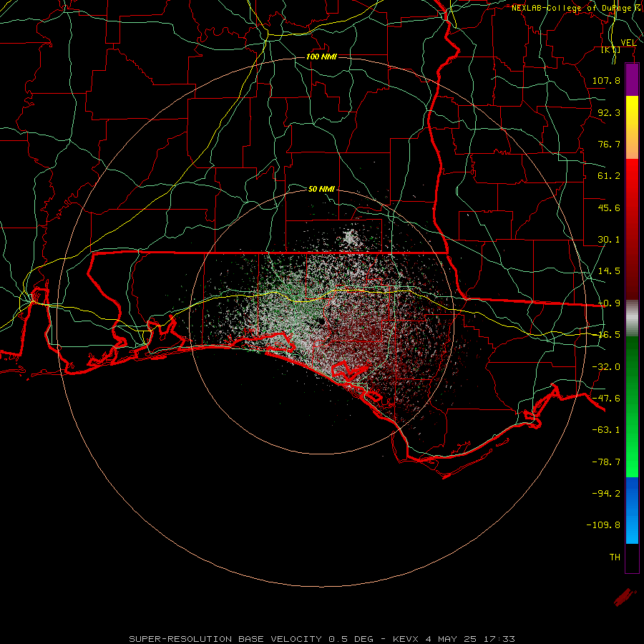
Task: Click the -63.1 velocity scale value
Action: click(x=606, y=430)
